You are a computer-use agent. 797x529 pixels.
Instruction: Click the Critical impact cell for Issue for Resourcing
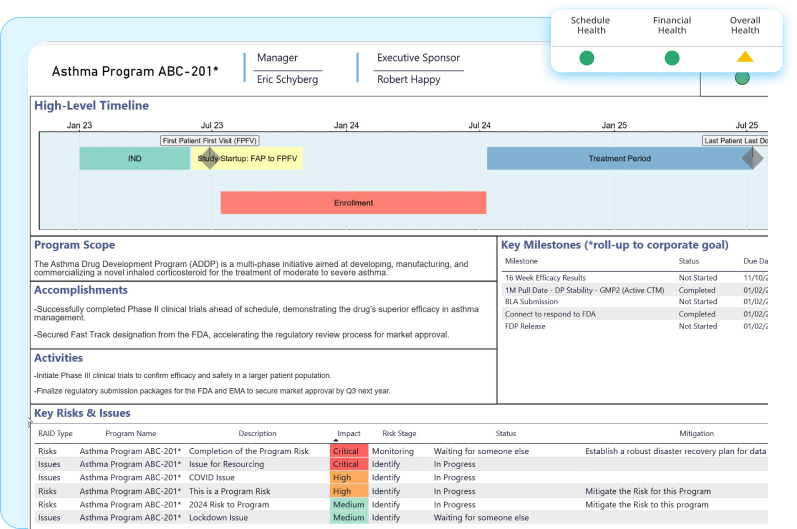[x=346, y=464]
